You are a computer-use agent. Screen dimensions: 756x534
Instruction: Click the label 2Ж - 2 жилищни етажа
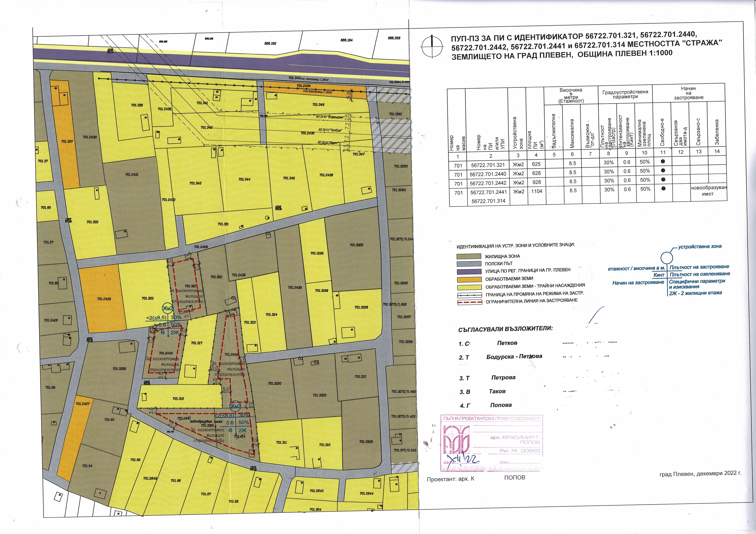click(x=695, y=293)
